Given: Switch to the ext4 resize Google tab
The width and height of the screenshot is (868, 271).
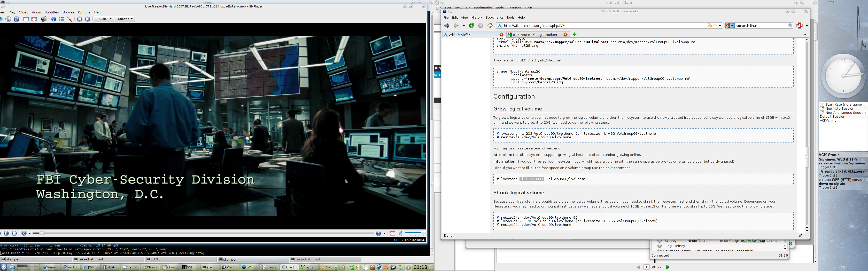Looking at the screenshot, I should 534,35.
